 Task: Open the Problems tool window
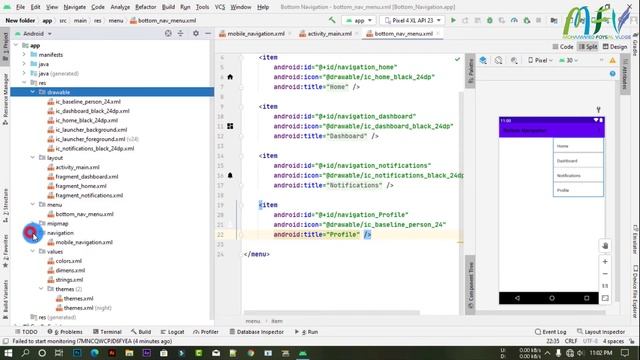tap(65, 332)
